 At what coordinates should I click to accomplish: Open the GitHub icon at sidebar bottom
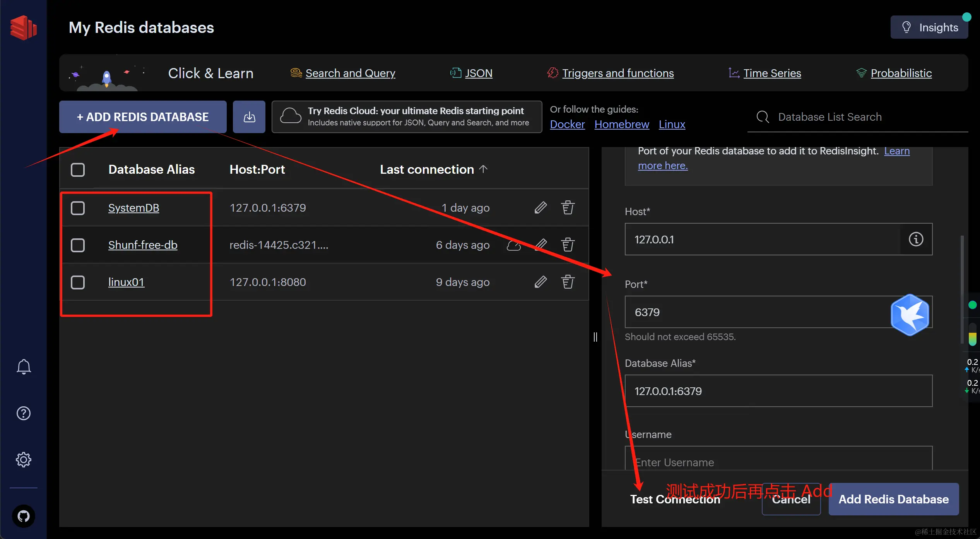tap(24, 516)
